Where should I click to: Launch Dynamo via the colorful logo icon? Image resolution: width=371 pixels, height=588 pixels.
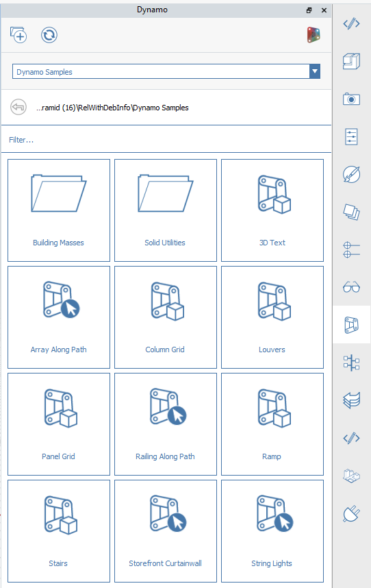coord(314,35)
